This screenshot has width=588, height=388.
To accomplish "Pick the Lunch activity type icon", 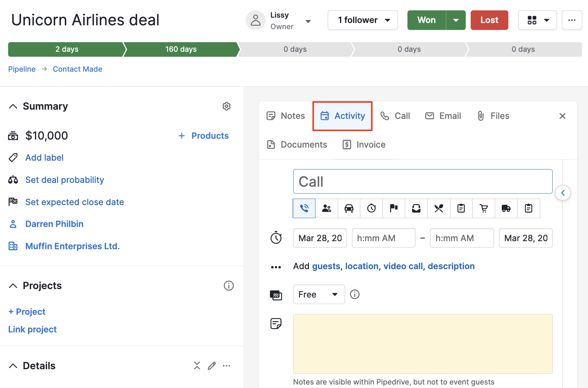I will pos(439,208).
